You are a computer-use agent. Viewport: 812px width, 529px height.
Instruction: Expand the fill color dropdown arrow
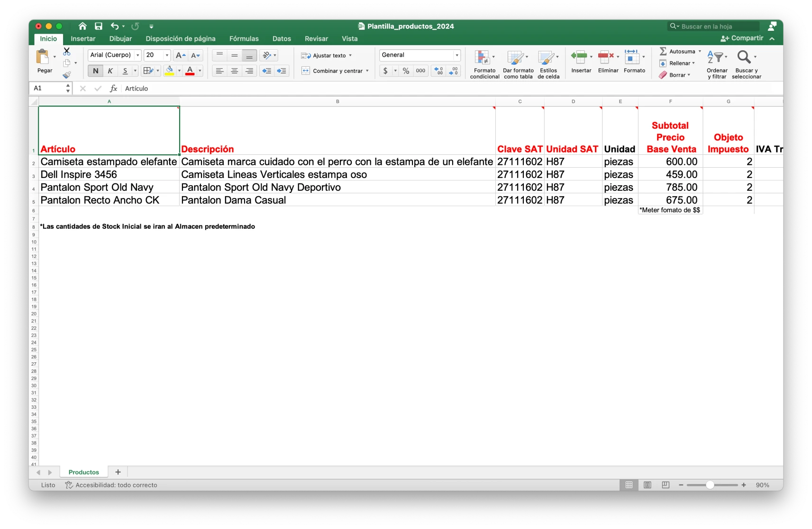tap(179, 71)
